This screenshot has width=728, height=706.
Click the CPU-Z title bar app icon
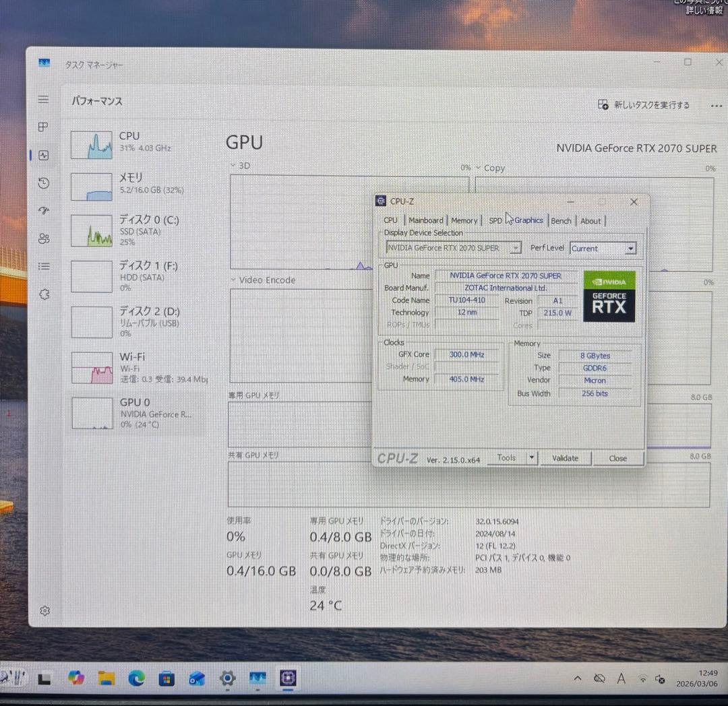click(x=381, y=201)
